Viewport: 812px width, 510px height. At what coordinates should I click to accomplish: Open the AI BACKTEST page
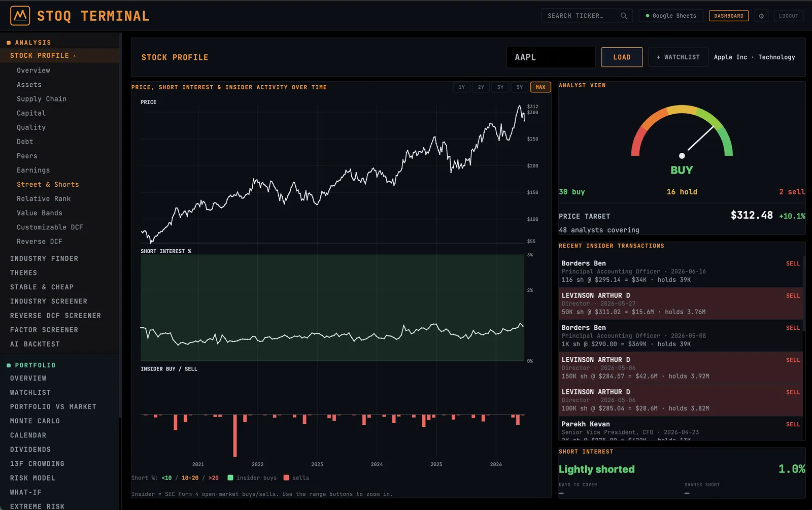click(x=35, y=344)
